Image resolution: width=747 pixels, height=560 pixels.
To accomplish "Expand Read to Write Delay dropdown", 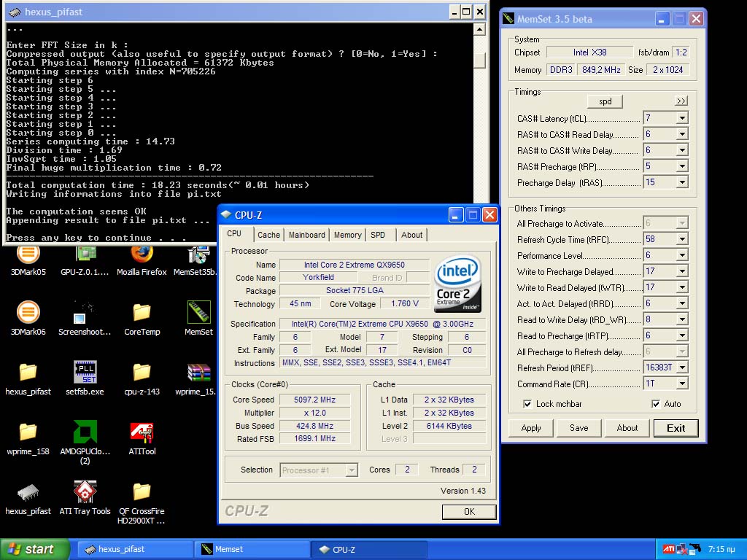I will pyautogui.click(x=682, y=319).
